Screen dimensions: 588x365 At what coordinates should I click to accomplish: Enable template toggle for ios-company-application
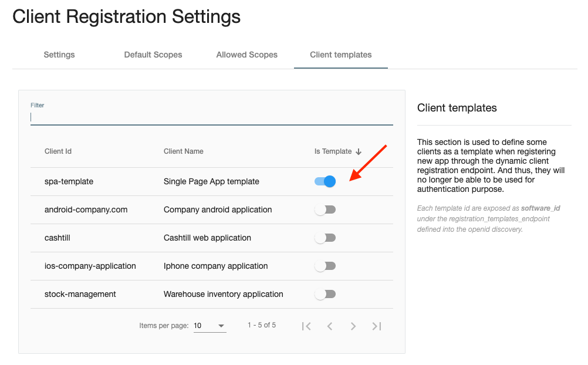click(x=325, y=266)
